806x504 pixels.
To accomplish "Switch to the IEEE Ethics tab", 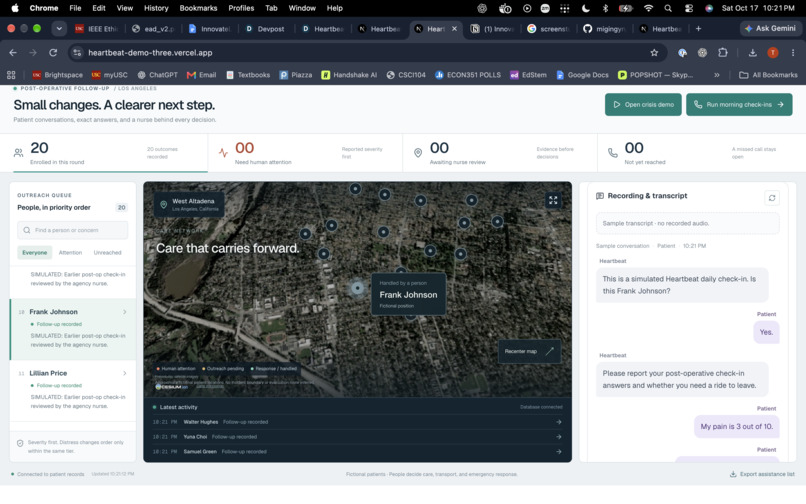I will [x=97, y=29].
